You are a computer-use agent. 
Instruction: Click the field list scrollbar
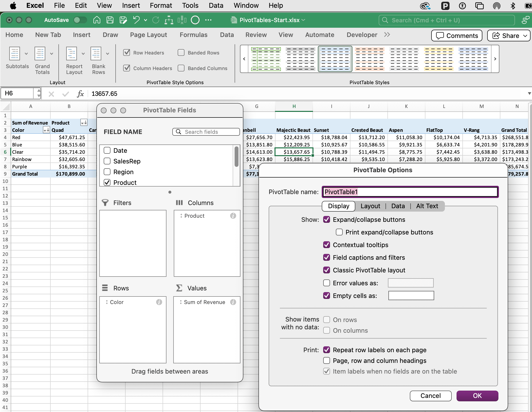236,157
